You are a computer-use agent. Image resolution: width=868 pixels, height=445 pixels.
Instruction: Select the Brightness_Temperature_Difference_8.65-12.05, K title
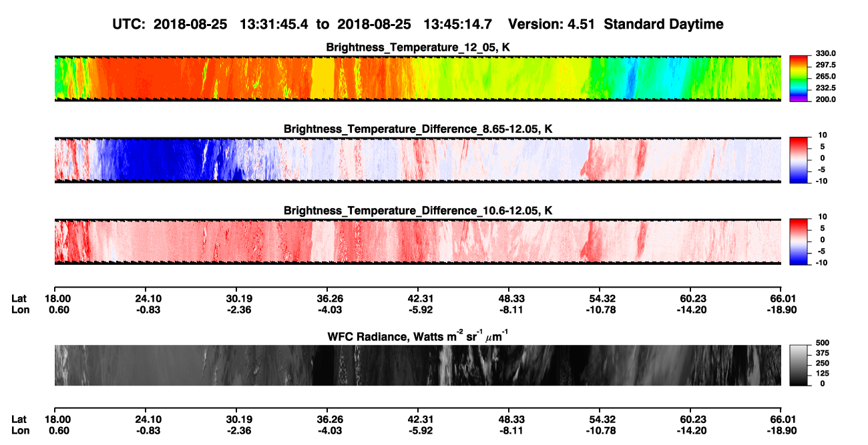(x=418, y=129)
